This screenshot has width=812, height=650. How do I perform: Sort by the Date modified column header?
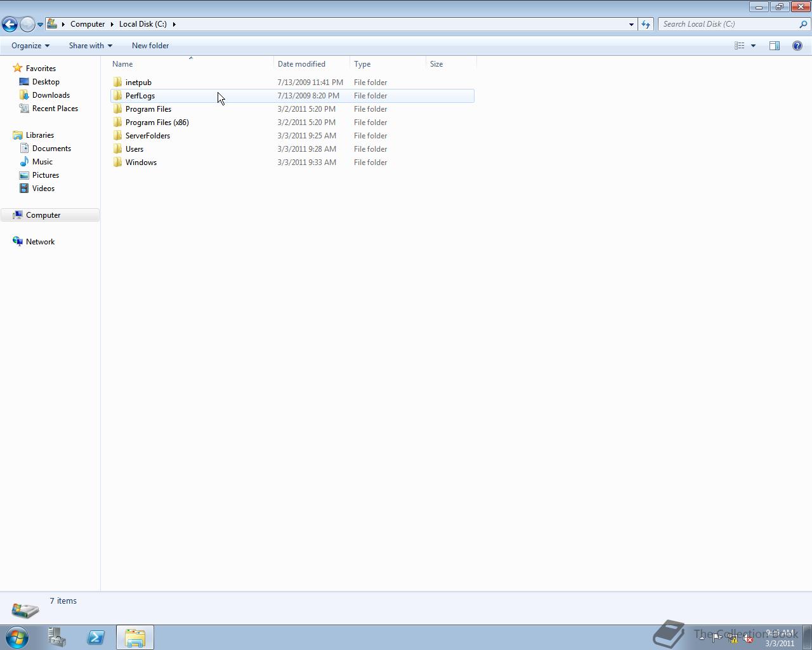tap(311, 64)
